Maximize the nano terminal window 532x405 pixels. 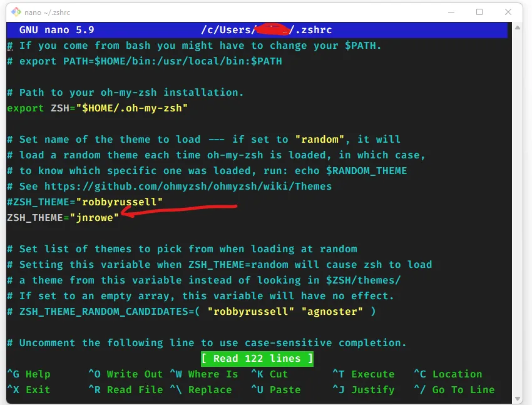pos(479,12)
